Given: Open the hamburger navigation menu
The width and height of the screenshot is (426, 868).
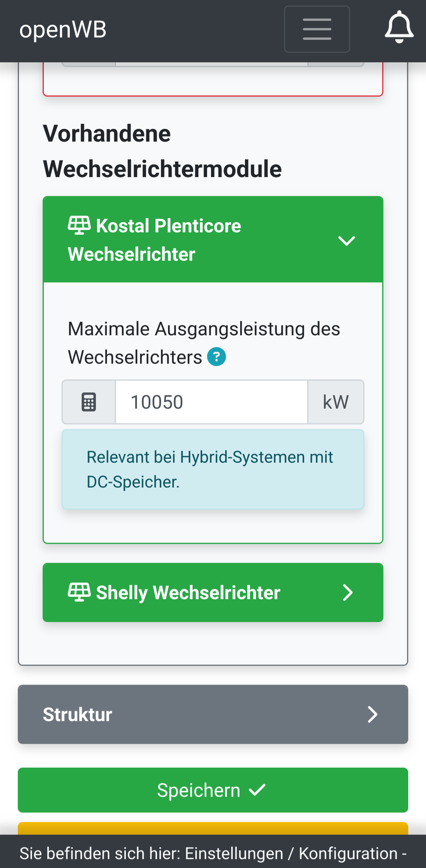Looking at the screenshot, I should click(x=317, y=29).
